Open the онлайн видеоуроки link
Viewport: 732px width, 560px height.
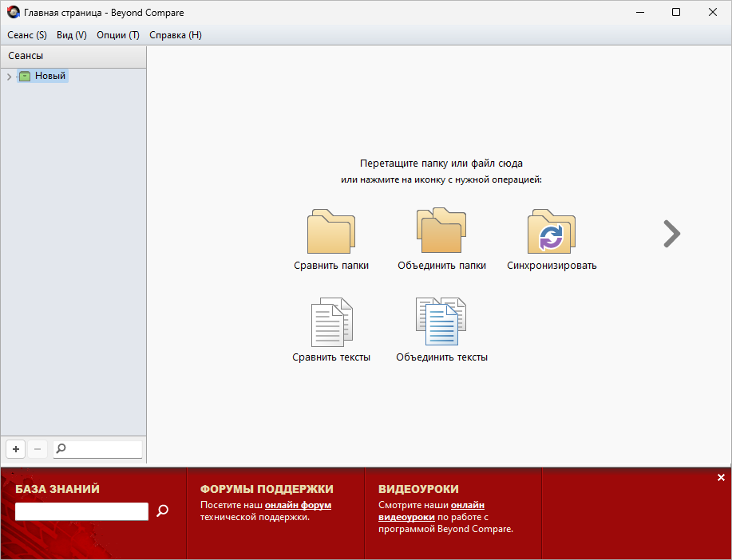tap(431, 511)
